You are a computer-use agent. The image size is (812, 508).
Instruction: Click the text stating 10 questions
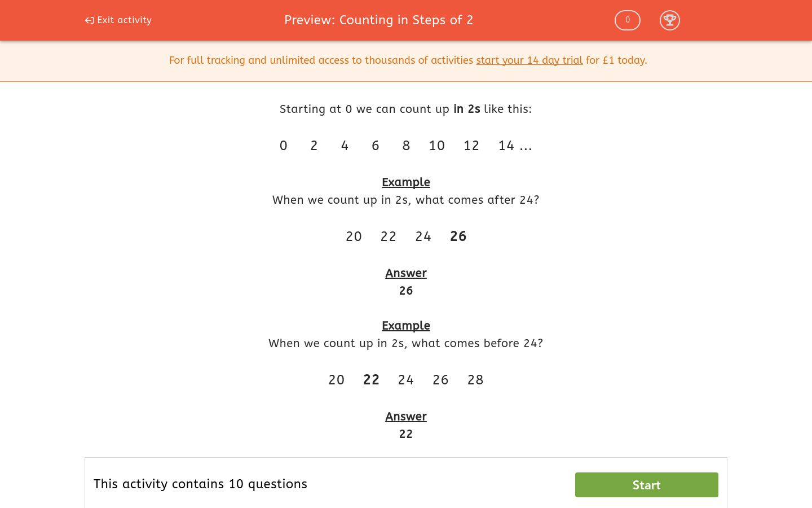click(200, 484)
